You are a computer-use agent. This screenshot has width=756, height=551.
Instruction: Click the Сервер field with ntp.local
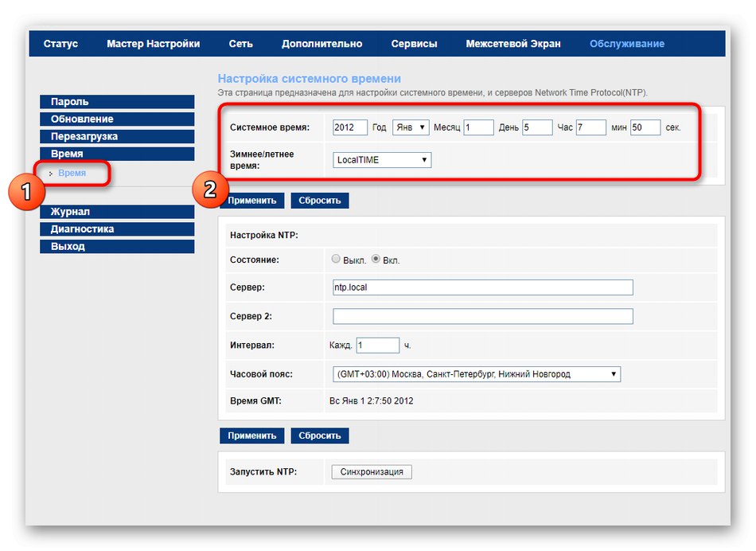coord(482,287)
